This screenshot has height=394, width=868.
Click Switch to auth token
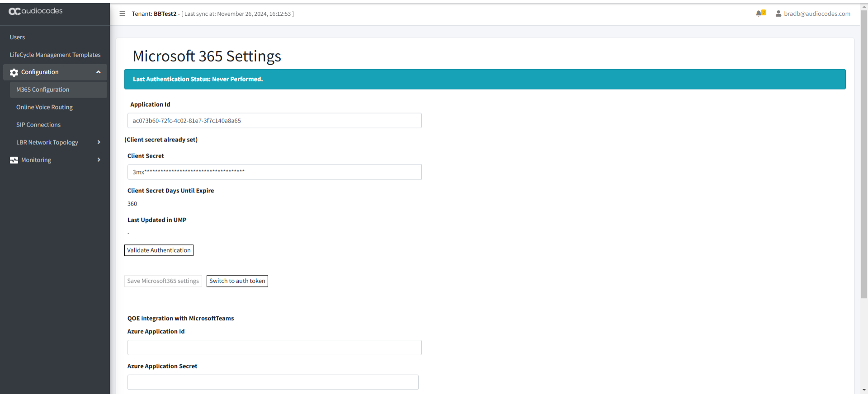click(x=237, y=281)
